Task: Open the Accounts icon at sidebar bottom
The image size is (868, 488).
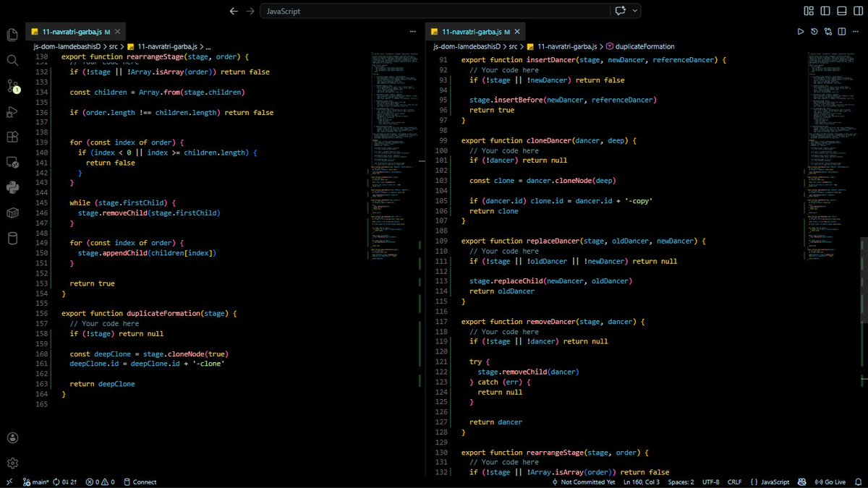Action: pyautogui.click(x=12, y=437)
